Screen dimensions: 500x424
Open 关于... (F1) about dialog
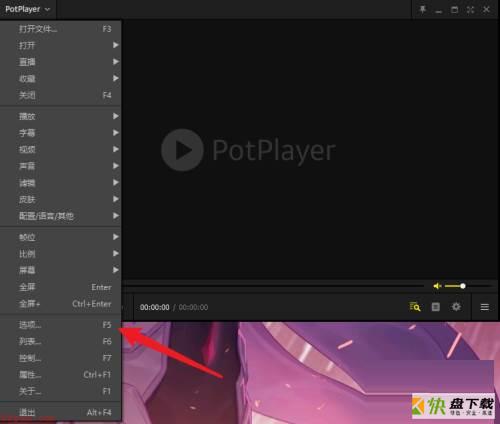pos(60,391)
